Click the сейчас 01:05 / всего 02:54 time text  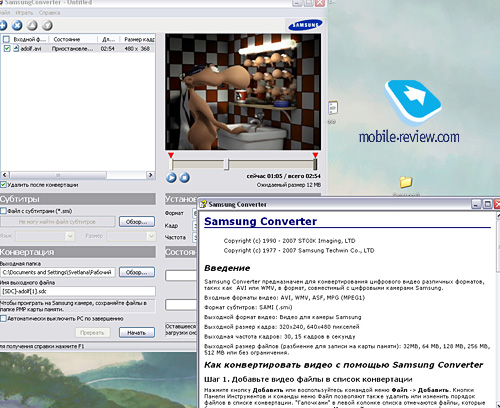point(284,176)
